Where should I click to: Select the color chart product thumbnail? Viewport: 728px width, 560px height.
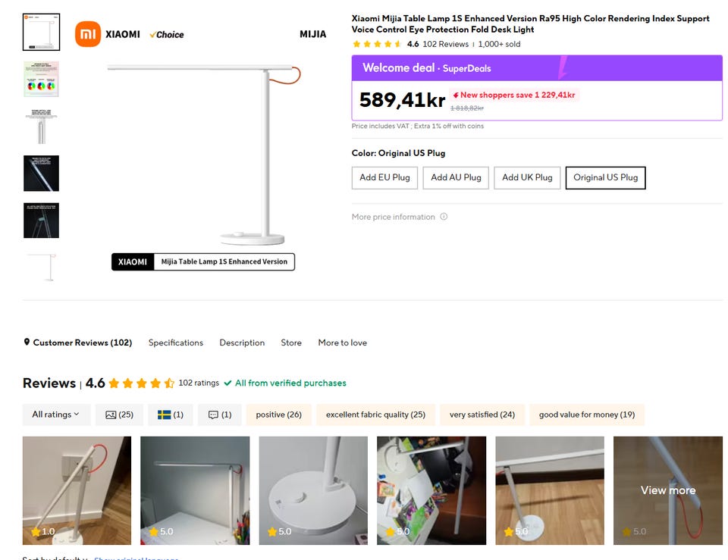tap(41, 79)
